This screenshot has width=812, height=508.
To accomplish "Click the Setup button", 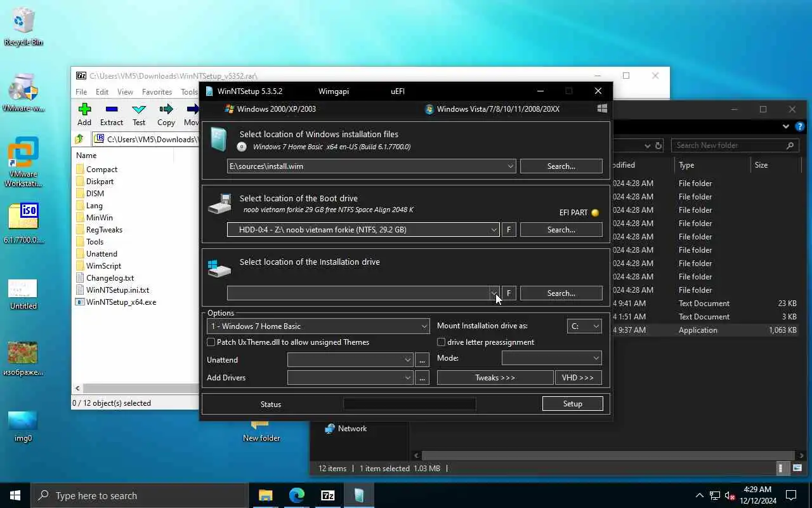I will click(x=572, y=404).
